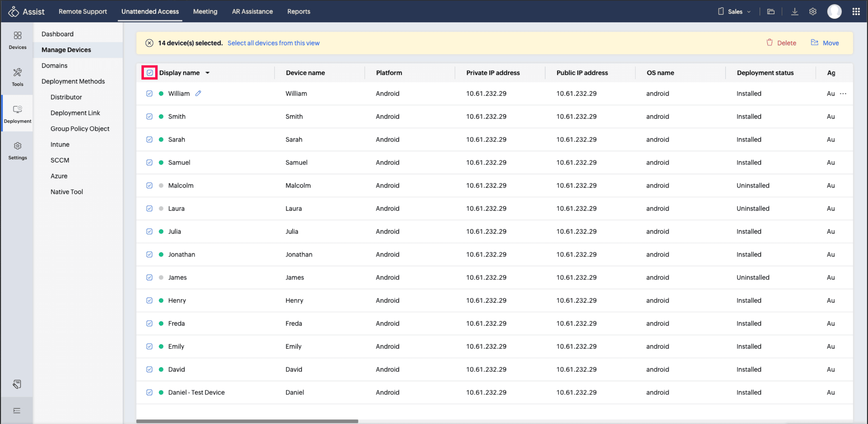The width and height of the screenshot is (868, 424).
Task: Click the pencil edit icon beside William
Action: 198,93
